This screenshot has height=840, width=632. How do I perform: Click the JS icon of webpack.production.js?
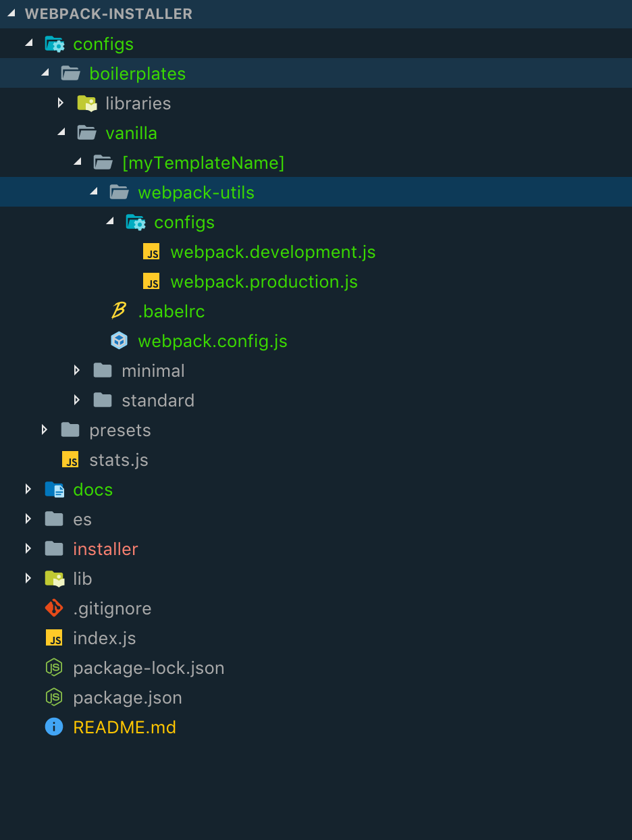[x=151, y=282]
